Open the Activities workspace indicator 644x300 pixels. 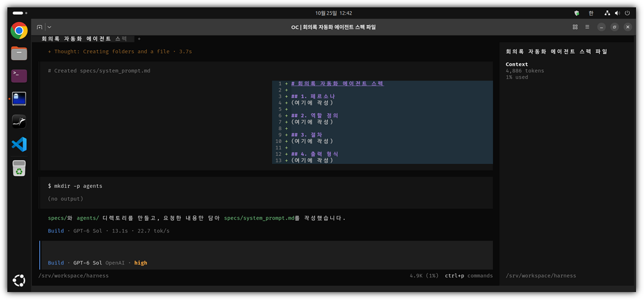[20, 13]
